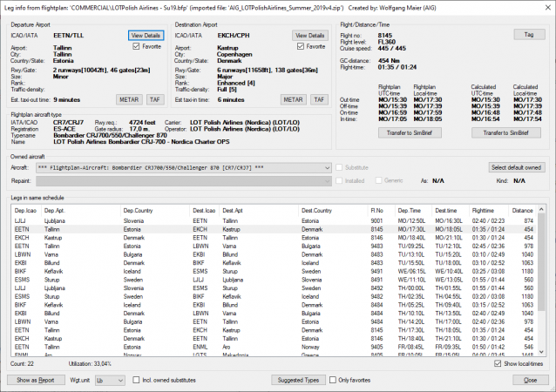The image size is (556, 392).
Task: Select TU/13:10L Varna to Billund leg
Action: [x=275, y=254]
